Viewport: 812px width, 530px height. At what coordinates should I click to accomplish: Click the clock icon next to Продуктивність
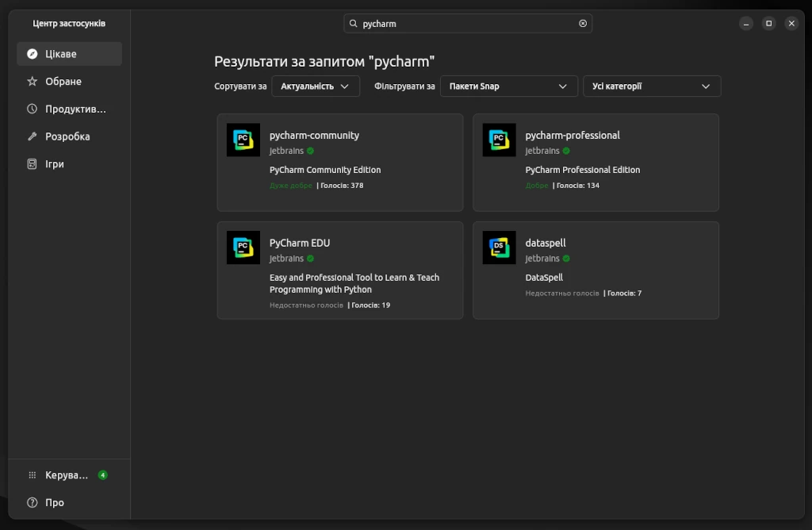(x=32, y=109)
